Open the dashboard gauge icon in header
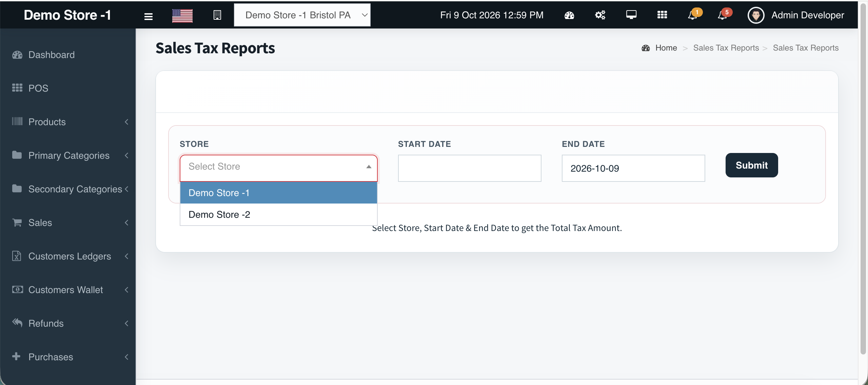868x385 pixels. pyautogui.click(x=569, y=15)
